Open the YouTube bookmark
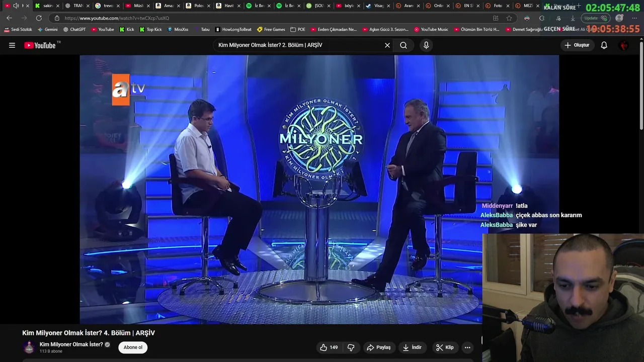This screenshot has height=362, width=644. pos(103,30)
